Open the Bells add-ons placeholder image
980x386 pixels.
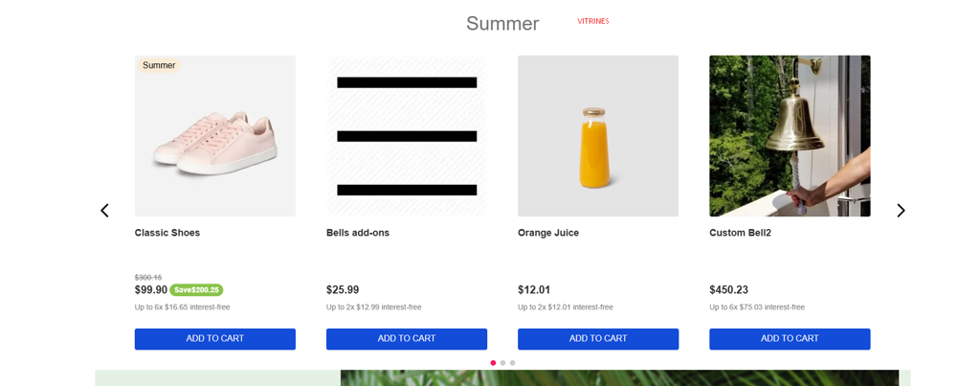click(x=406, y=136)
